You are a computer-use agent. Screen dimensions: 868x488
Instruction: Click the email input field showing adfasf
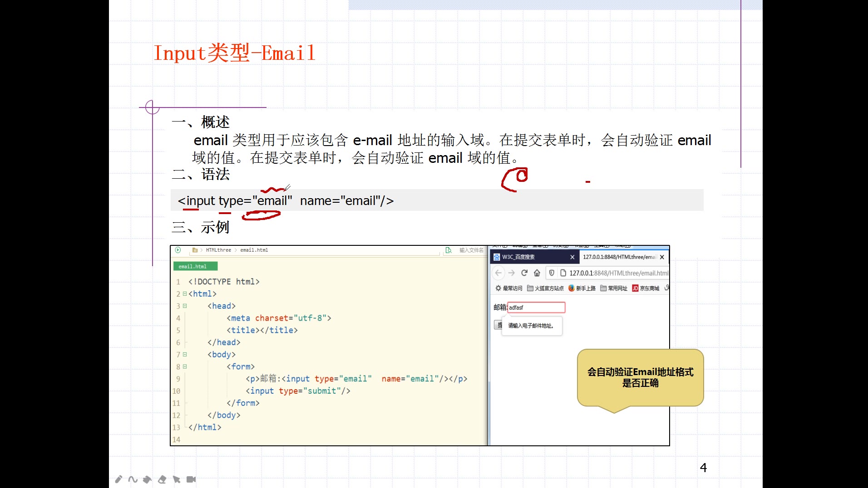tap(536, 307)
